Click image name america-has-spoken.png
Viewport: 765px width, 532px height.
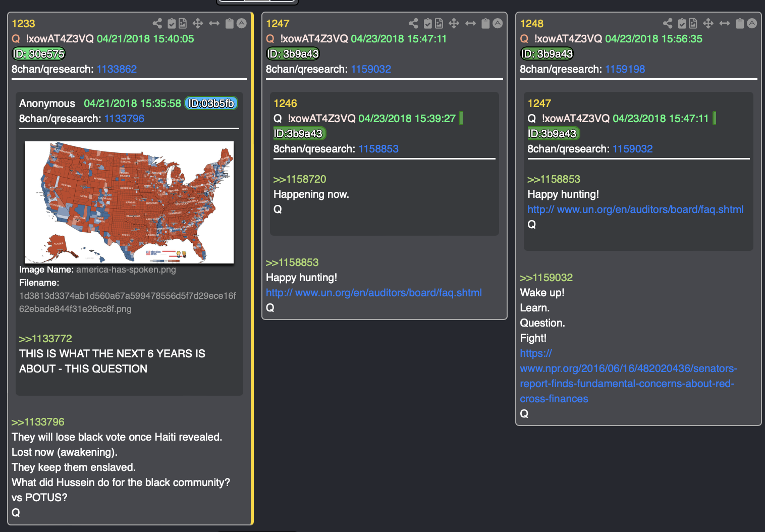click(126, 270)
